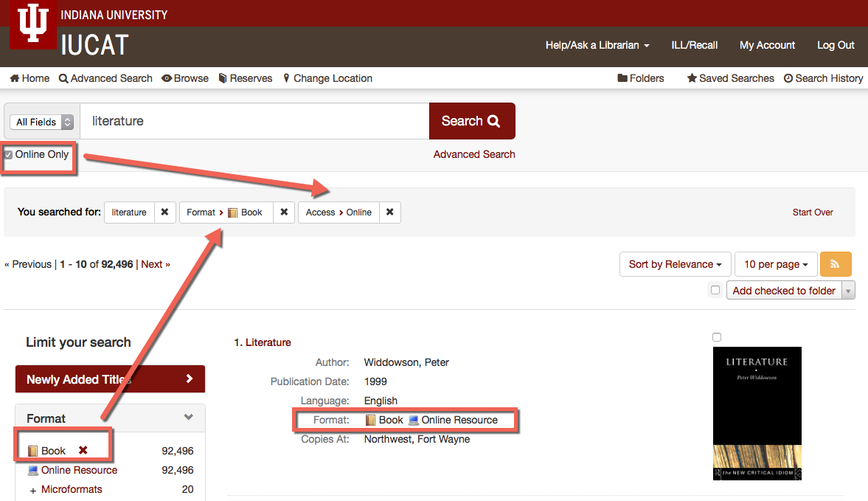Click the Home icon in navigation bar
868x501 pixels.
click(15, 77)
